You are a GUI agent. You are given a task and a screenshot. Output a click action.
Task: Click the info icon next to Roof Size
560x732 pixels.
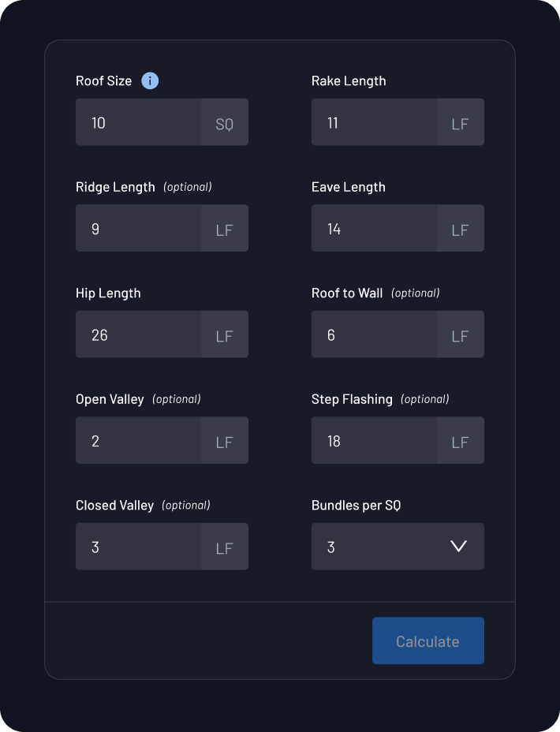pyautogui.click(x=149, y=80)
